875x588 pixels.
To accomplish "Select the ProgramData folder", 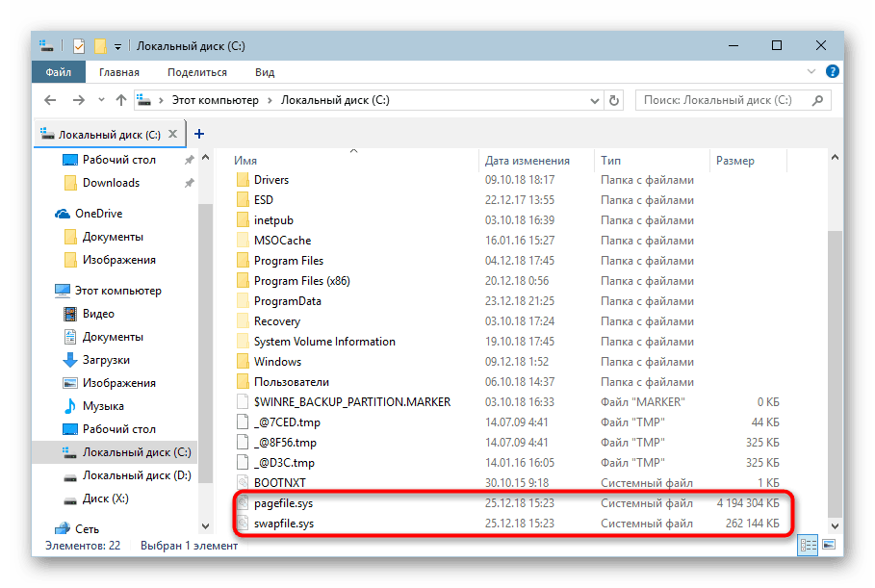I will pyautogui.click(x=288, y=301).
